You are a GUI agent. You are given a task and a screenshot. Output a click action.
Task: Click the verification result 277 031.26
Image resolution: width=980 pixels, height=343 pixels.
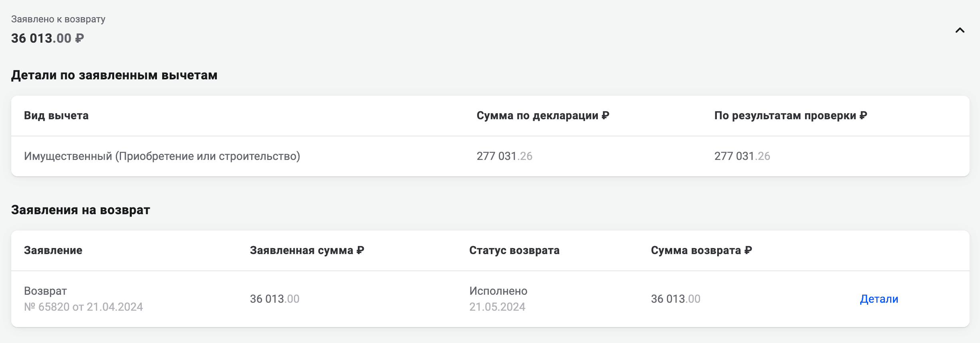click(742, 156)
